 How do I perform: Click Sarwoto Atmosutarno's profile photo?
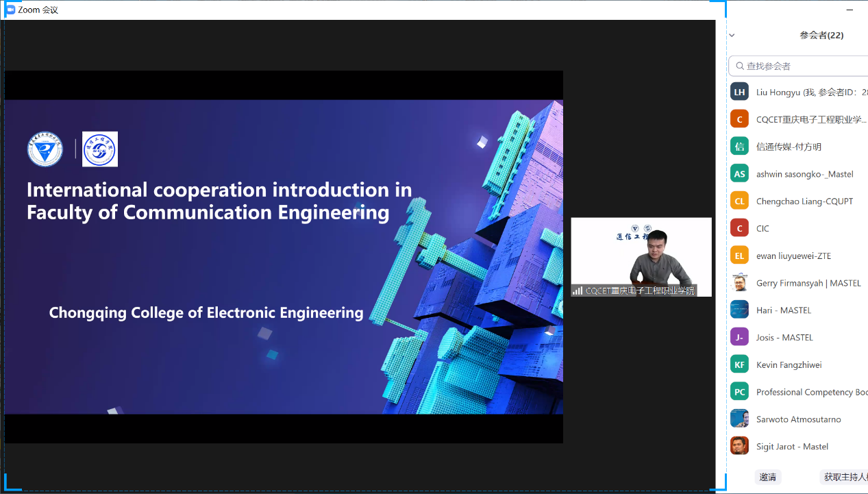[739, 419]
